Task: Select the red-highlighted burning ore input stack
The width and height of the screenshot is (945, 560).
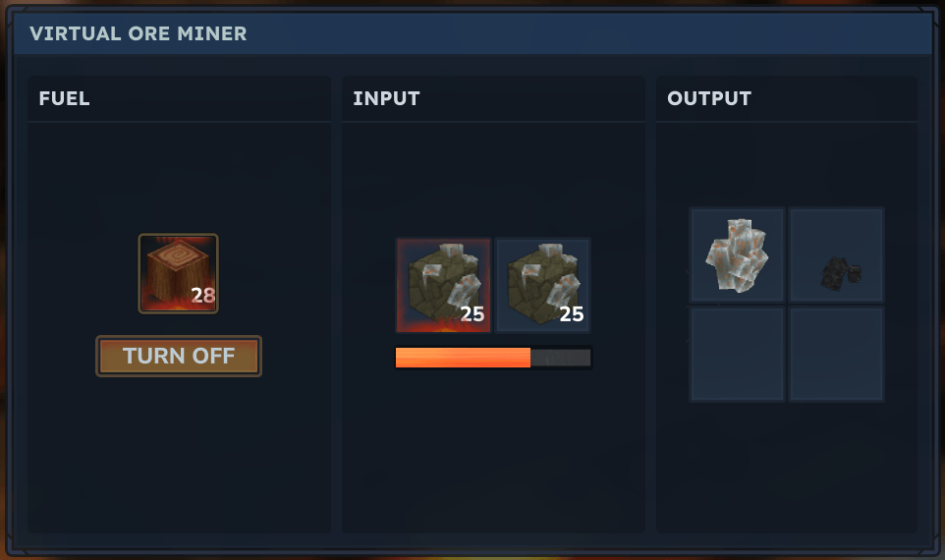Action: (443, 285)
